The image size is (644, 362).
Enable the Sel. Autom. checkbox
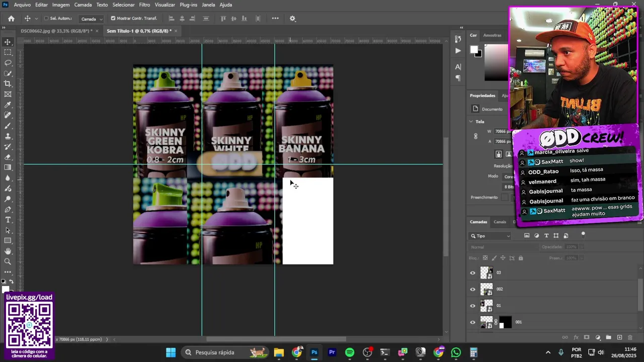(x=46, y=19)
